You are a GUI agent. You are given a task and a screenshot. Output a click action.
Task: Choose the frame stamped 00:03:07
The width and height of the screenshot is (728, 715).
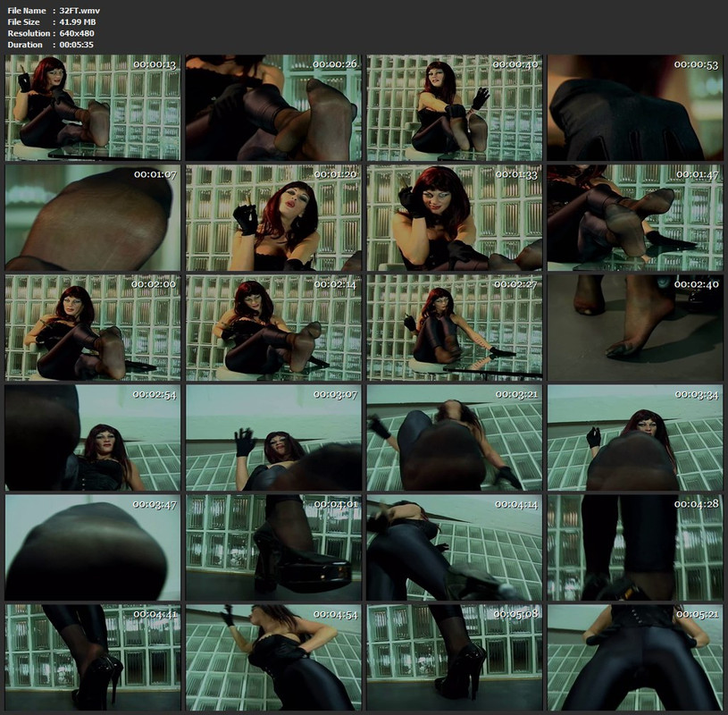coord(273,438)
